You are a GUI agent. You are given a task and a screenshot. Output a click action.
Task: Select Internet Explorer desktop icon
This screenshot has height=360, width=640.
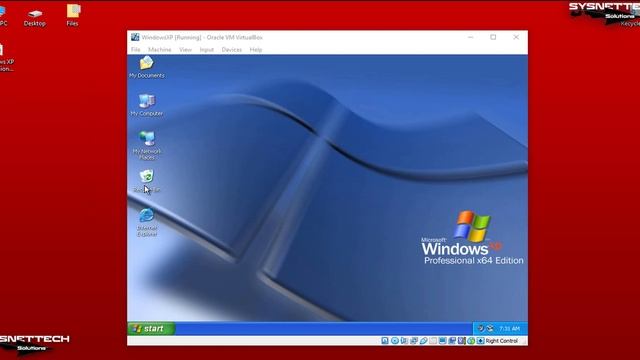click(147, 222)
